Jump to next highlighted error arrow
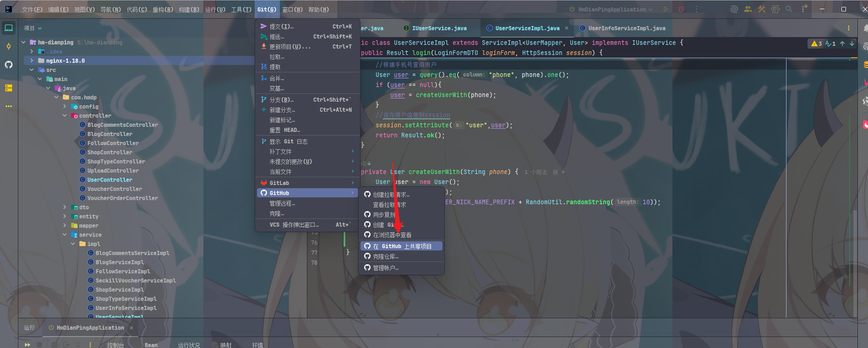 [852, 43]
